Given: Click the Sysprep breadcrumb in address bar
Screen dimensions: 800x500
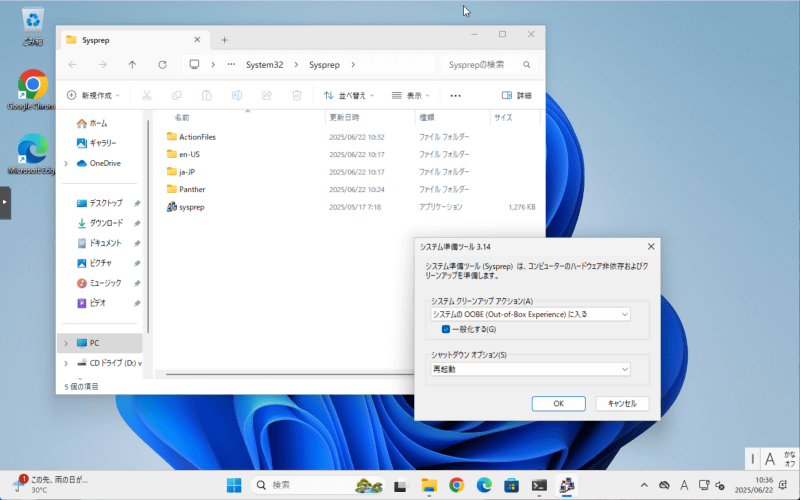Looking at the screenshot, I should click(324, 65).
